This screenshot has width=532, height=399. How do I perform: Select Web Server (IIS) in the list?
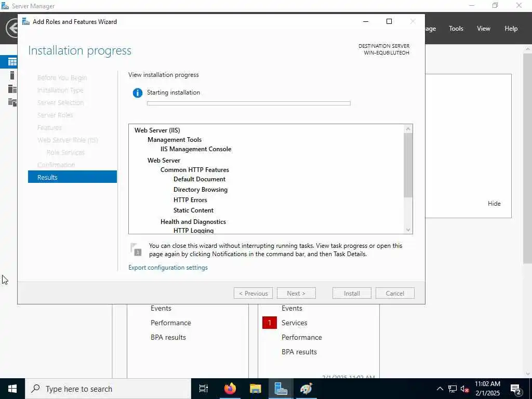pyautogui.click(x=157, y=130)
